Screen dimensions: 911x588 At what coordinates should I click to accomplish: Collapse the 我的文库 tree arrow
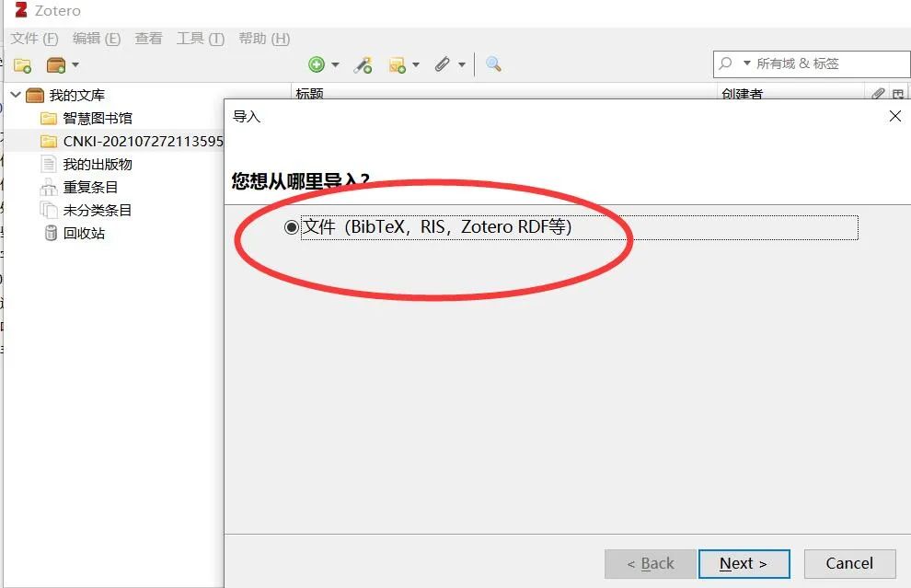[x=16, y=94]
